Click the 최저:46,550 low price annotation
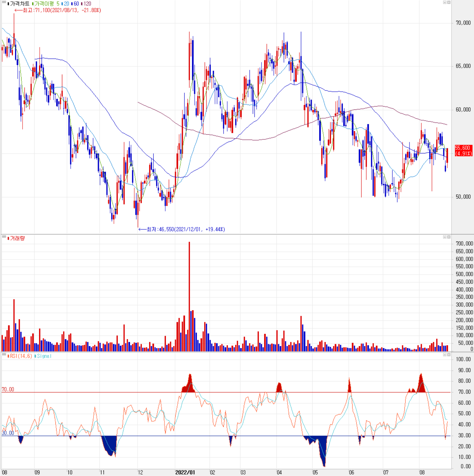The height and width of the screenshot is (476, 474). click(x=182, y=229)
